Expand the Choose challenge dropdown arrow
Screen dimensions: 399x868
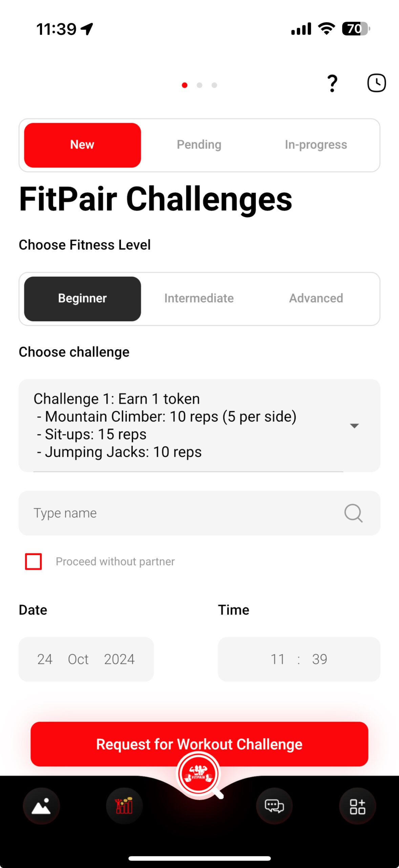pyautogui.click(x=354, y=426)
